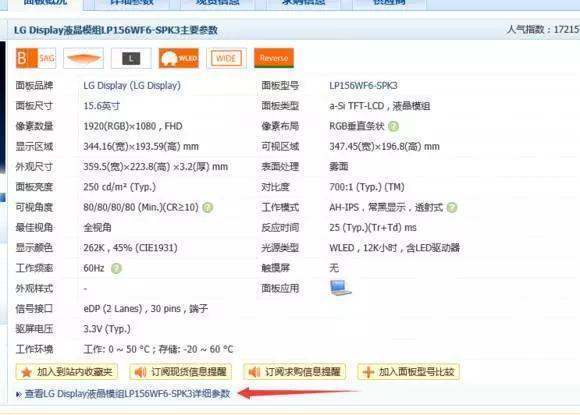Select the a-Si TFT-LCD panel type value
The width and height of the screenshot is (580, 415).
coord(380,106)
